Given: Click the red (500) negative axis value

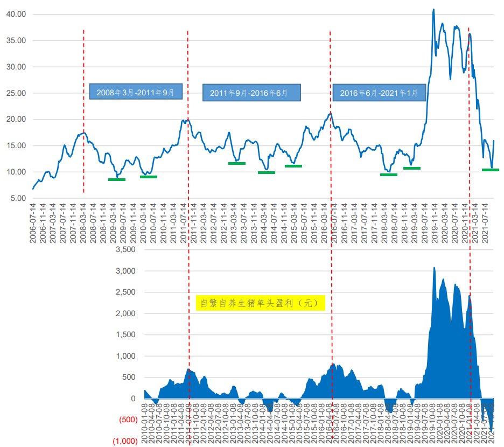Looking at the screenshot, I should 128,420.
